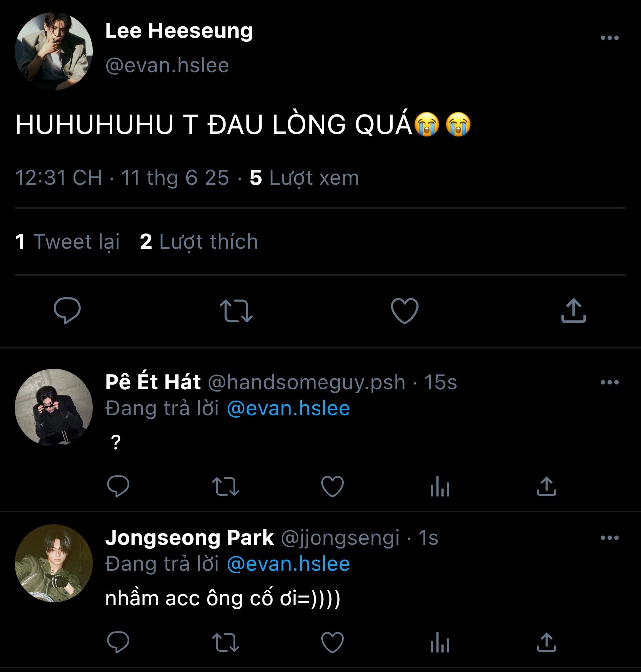This screenshot has width=641, height=672.
Task: Retweet Pê Ét Hát's reply
Action: click(x=226, y=486)
